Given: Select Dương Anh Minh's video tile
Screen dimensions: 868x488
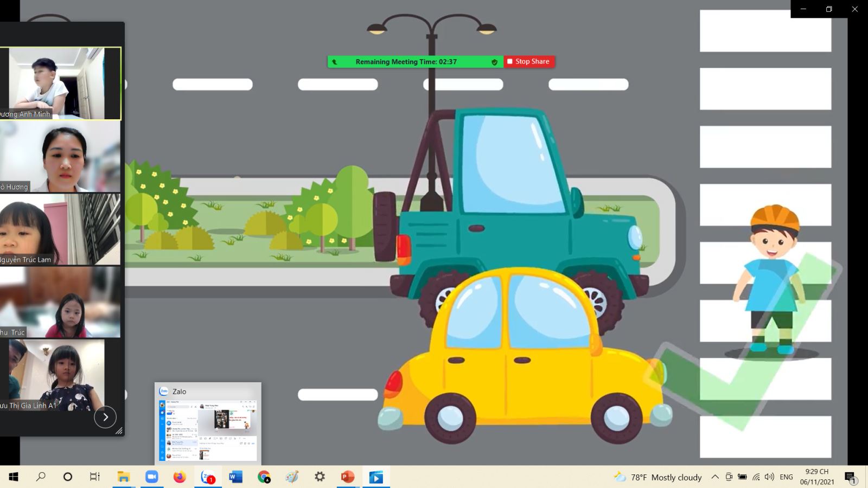Looking at the screenshot, I should [x=60, y=83].
